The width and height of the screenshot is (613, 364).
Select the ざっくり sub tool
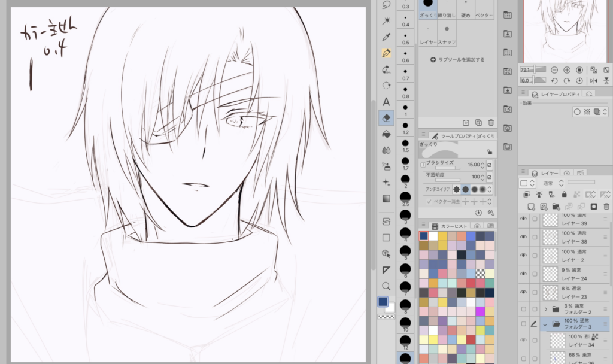pos(428,9)
